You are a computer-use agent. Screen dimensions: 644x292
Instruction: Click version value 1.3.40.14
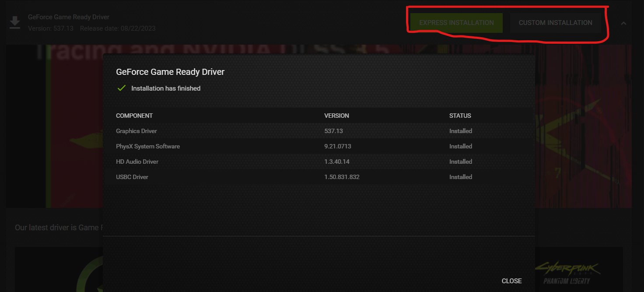(337, 162)
